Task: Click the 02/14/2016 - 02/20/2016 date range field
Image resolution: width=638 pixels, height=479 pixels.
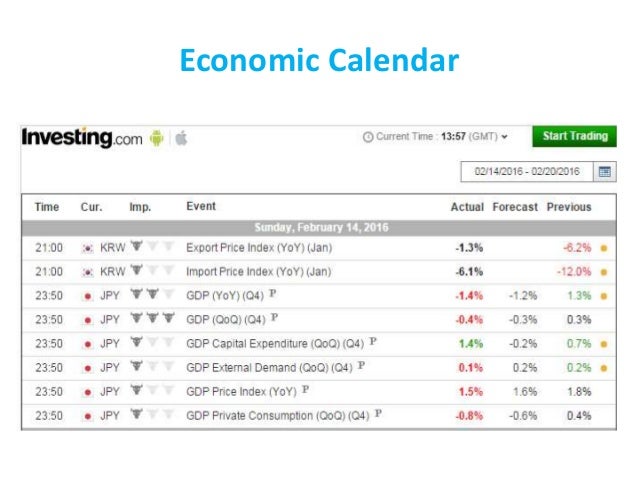Action: point(527,171)
